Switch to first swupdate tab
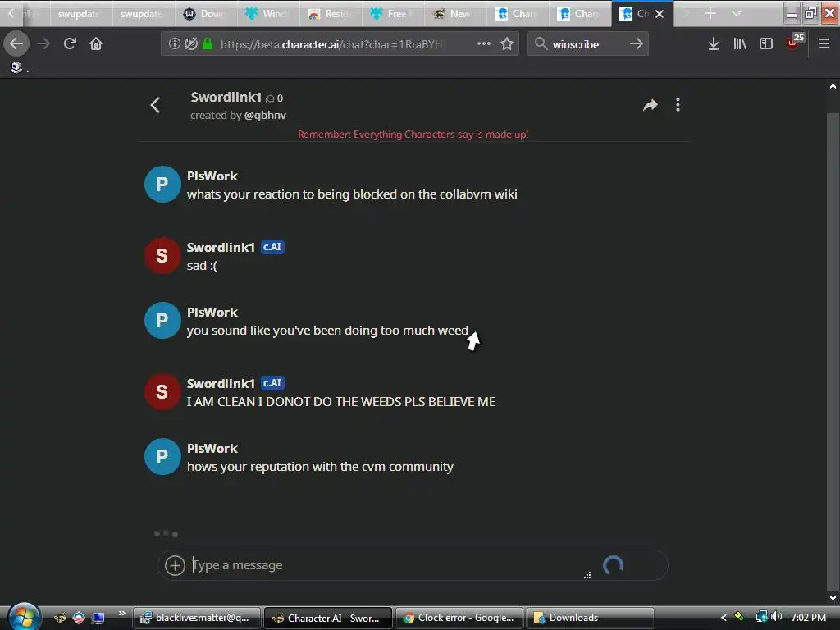The image size is (840, 630). pyautogui.click(x=81, y=13)
